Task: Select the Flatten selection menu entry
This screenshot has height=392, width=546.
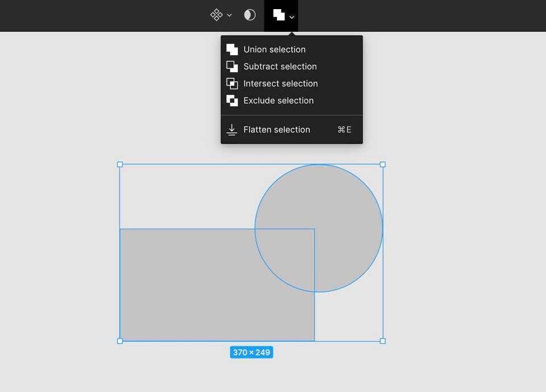Action: [276, 130]
